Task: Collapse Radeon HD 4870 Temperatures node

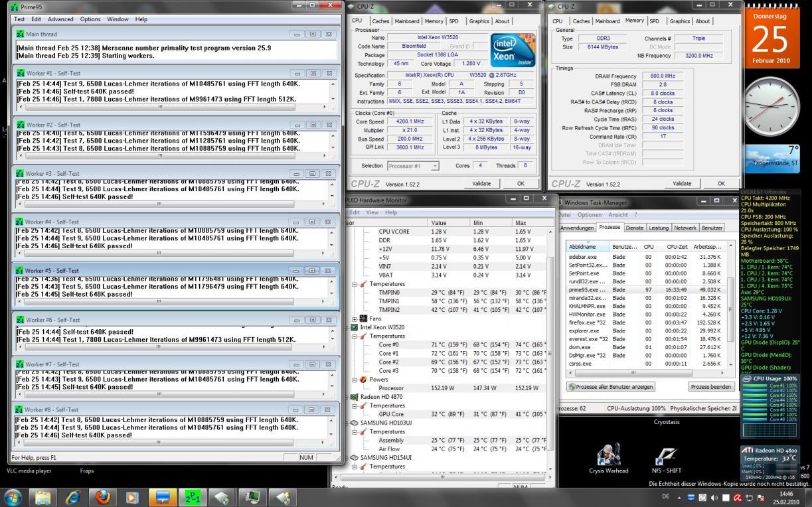Action: pos(355,405)
